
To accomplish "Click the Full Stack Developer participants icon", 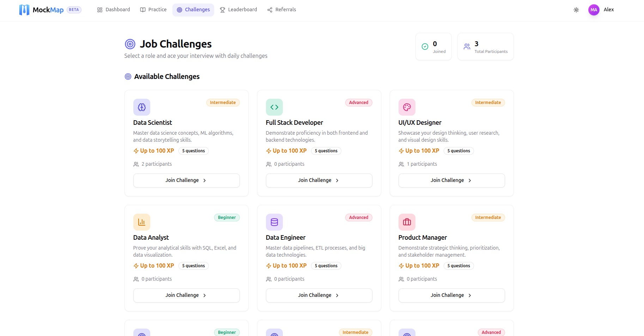I will point(269,164).
